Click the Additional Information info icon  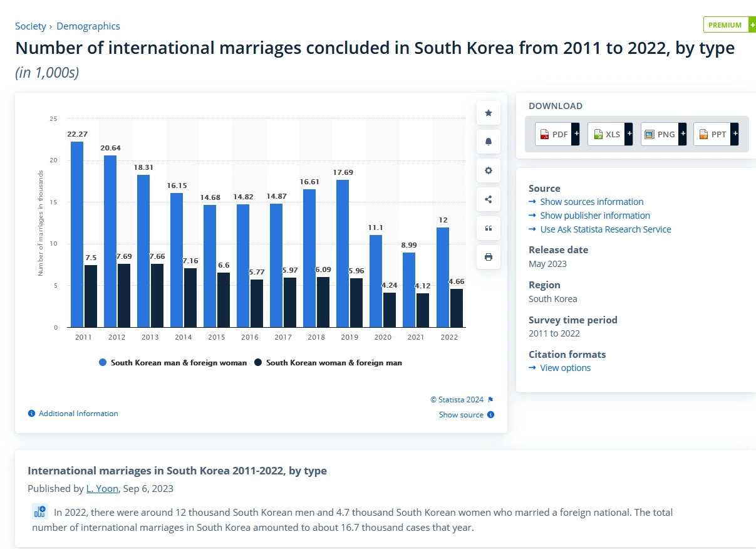31,414
